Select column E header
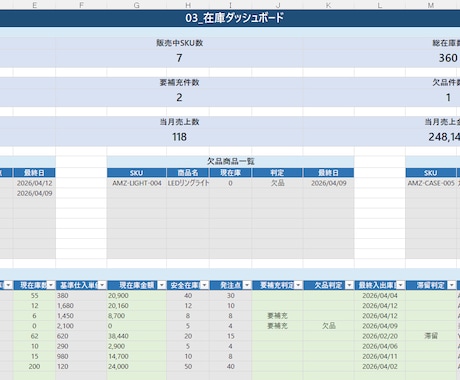This screenshot has width=460, height=380. (34, 5)
